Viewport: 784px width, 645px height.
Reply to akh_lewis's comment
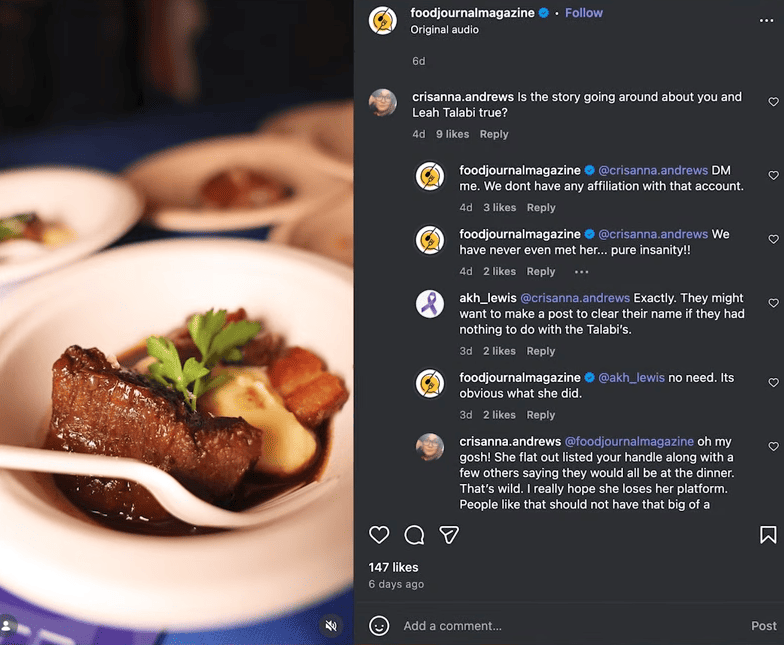click(541, 351)
